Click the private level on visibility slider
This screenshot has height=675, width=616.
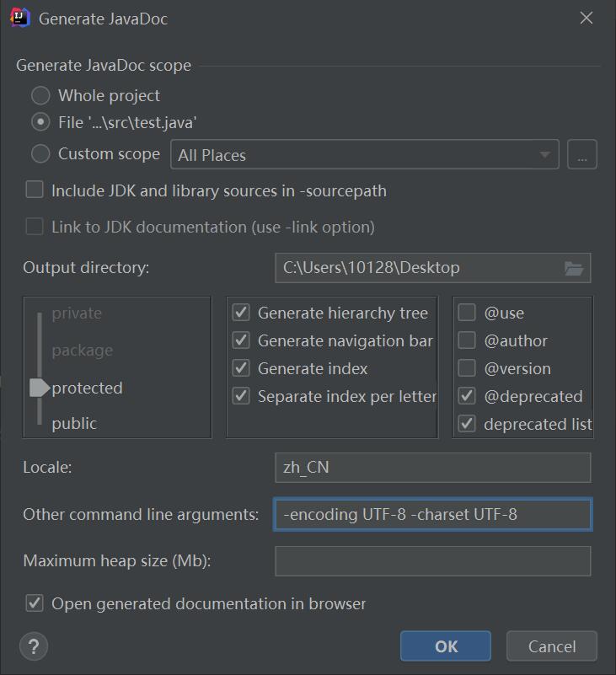coord(76,313)
